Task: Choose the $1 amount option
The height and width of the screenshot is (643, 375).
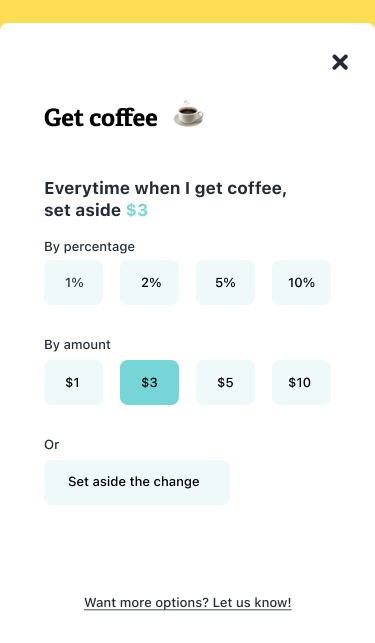Action: tap(73, 383)
